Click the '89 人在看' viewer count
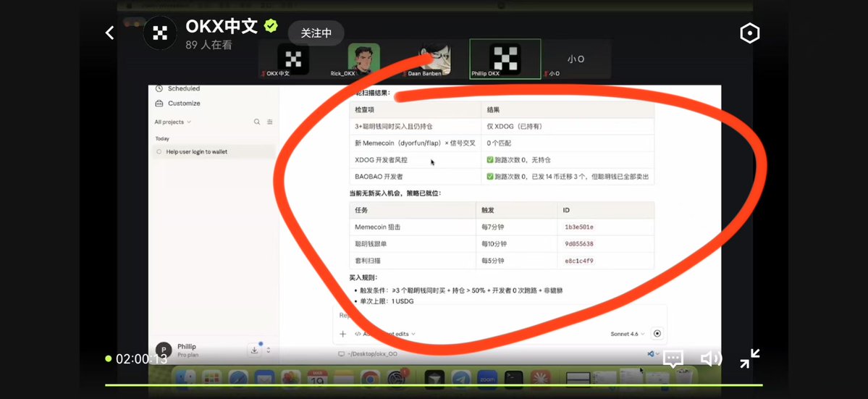This screenshot has width=868, height=399. (x=208, y=46)
